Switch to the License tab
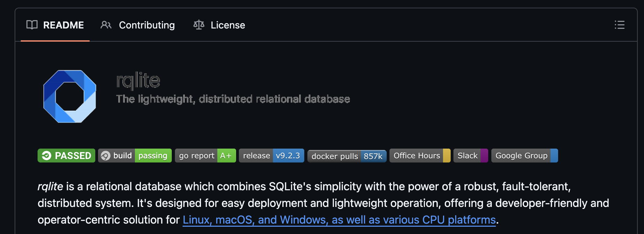 (x=219, y=25)
